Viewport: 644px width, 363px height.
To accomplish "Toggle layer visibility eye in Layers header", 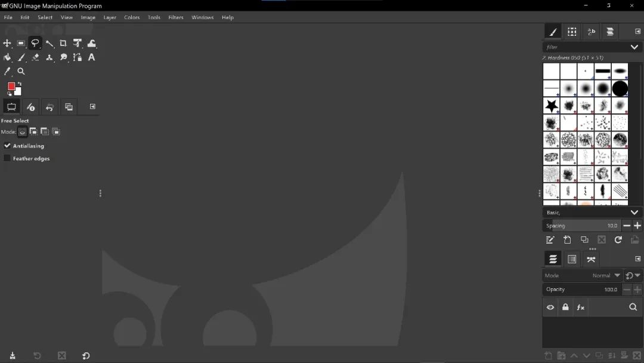I will (x=550, y=307).
